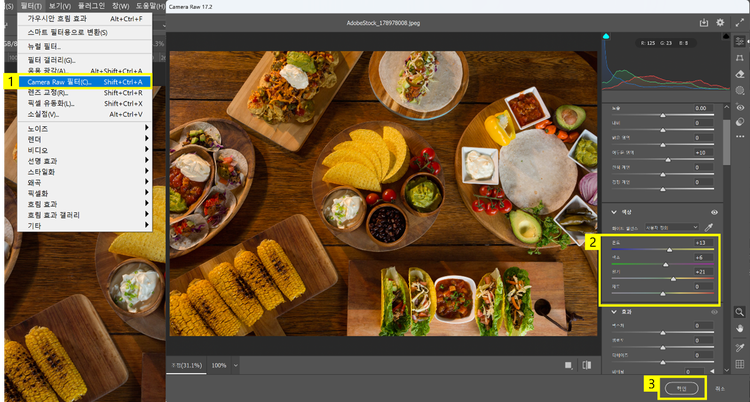Expand the 노이즈 filter submenu

[85, 128]
